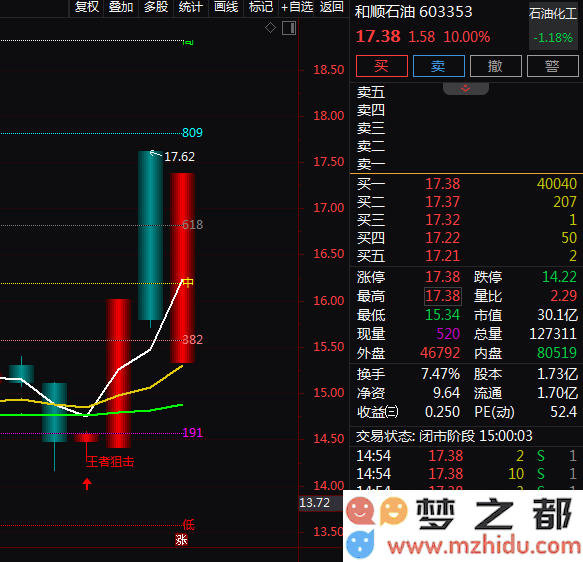583x562 pixels.
Task: Click the 跌停 value 14.22
Action: tap(559, 277)
